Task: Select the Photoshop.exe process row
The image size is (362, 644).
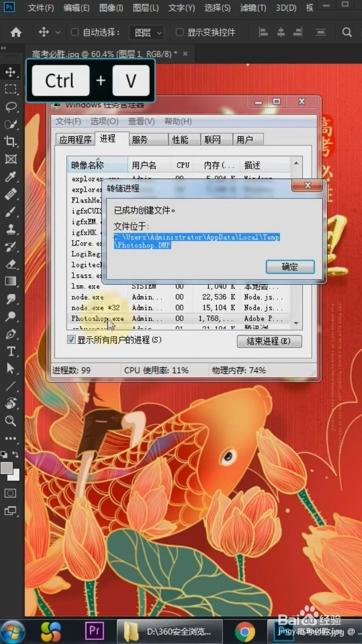Action: [x=178, y=318]
